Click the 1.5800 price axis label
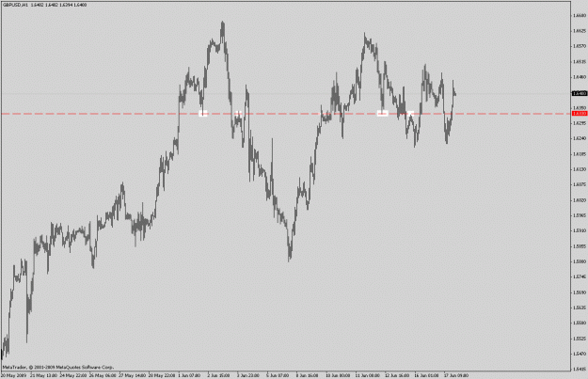Viewport: 588px width, 379px height. pos(580,261)
